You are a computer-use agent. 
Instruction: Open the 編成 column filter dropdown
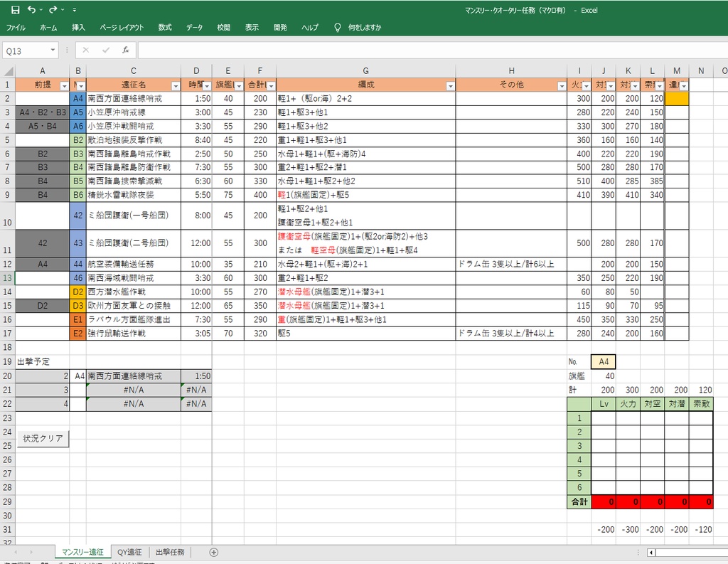pos(450,86)
